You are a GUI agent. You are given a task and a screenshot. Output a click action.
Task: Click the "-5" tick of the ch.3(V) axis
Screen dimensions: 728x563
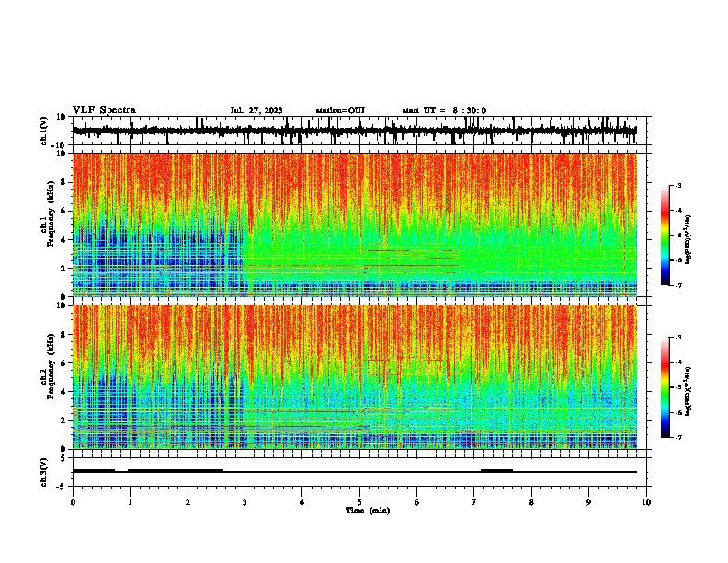[62, 487]
